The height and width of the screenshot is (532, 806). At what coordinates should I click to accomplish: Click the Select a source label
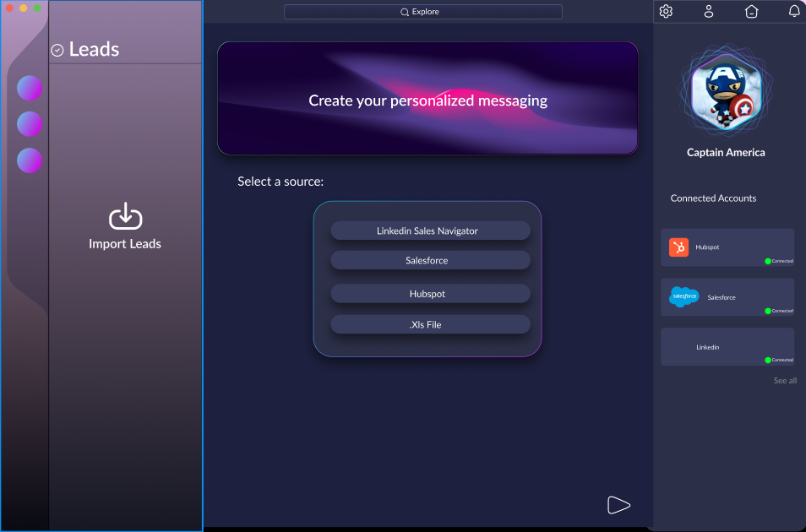pyautogui.click(x=280, y=182)
